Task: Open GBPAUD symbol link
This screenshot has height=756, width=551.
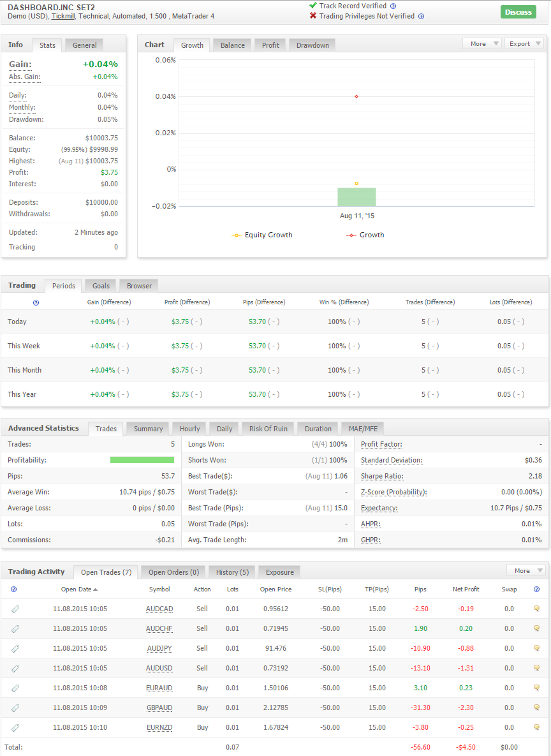Action: (x=159, y=708)
